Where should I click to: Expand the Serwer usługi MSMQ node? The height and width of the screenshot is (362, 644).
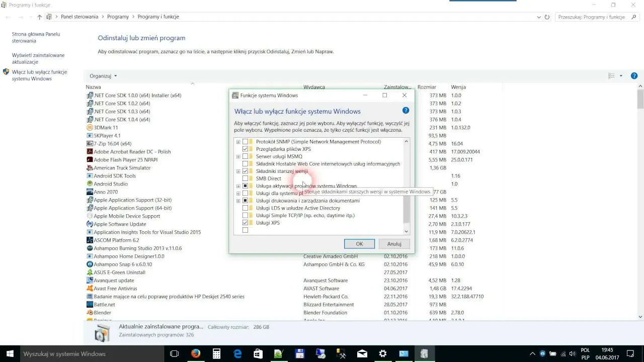pos(238,156)
